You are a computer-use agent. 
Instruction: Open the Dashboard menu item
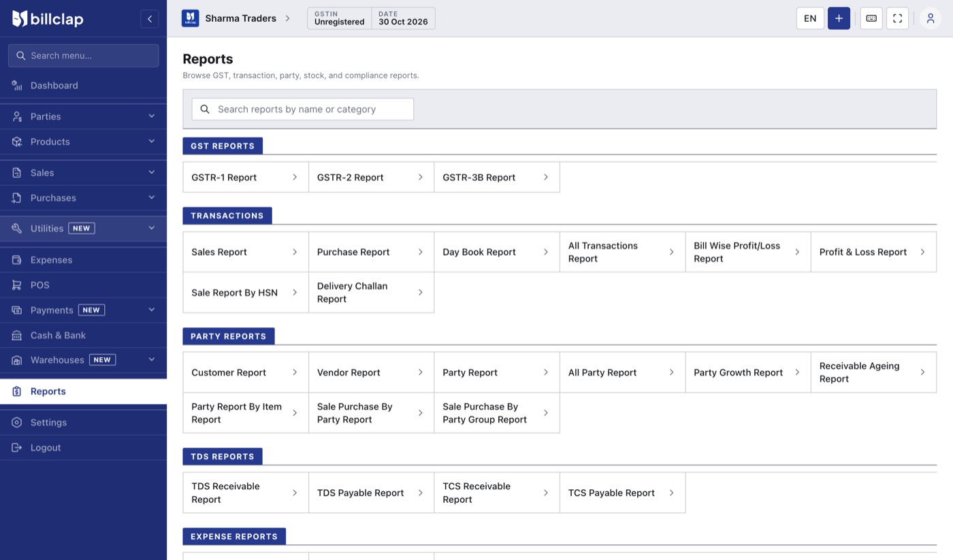83,86
